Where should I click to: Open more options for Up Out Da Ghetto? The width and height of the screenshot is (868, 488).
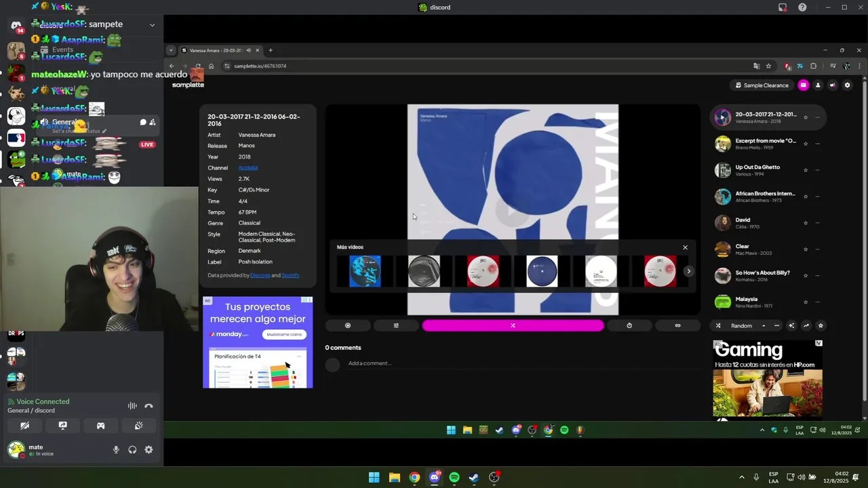(817, 170)
